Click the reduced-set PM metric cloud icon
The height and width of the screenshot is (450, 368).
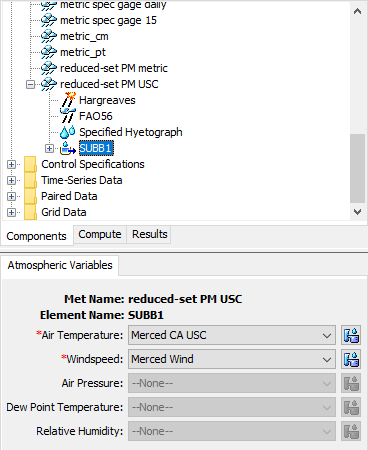pyautogui.click(x=49, y=68)
